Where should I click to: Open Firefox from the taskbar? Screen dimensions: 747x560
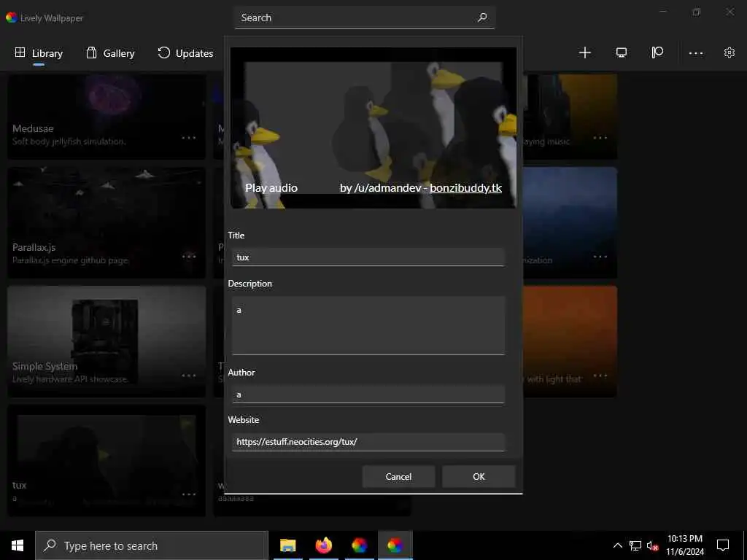coord(323,545)
